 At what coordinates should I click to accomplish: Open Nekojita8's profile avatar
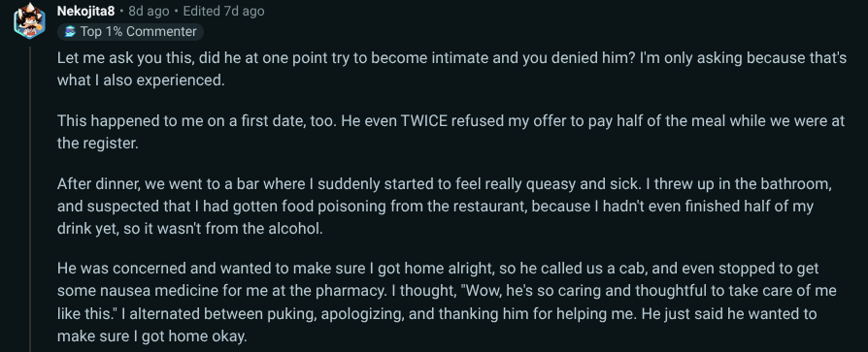[x=30, y=21]
